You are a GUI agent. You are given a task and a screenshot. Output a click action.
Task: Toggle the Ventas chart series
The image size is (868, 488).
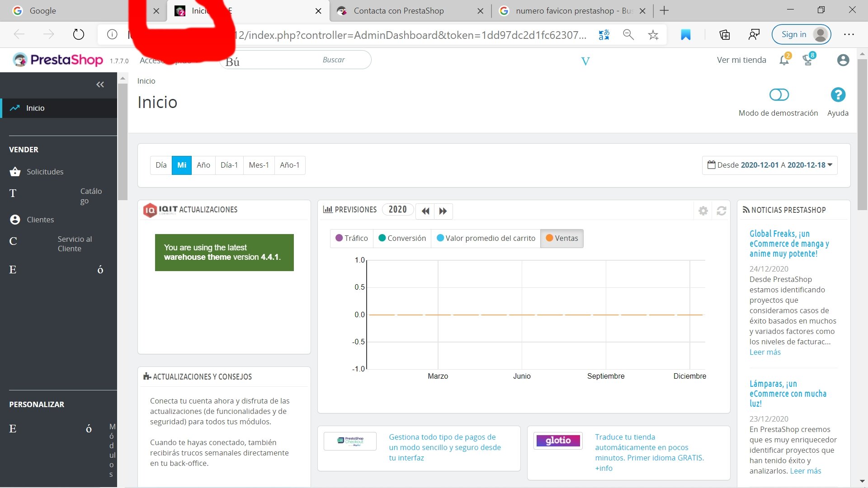click(562, 238)
